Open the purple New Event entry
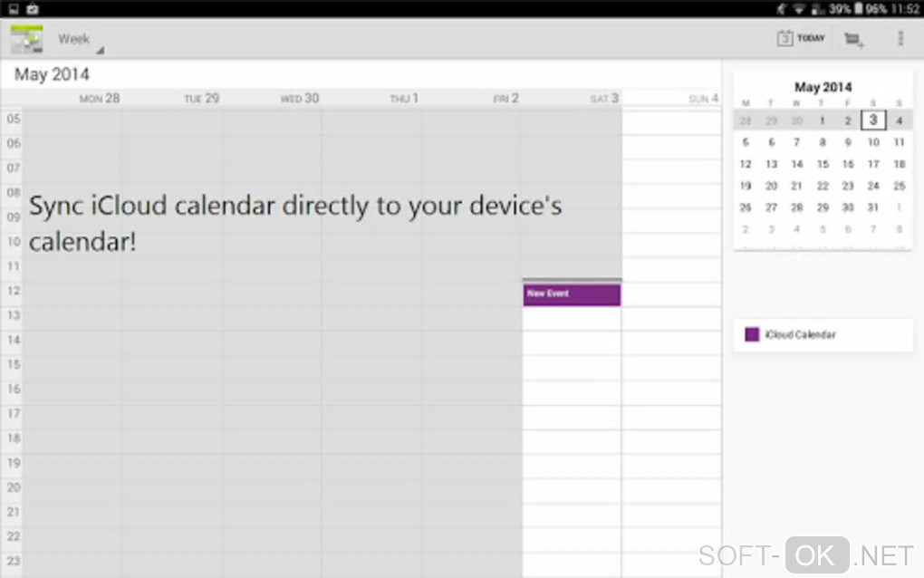 click(572, 294)
